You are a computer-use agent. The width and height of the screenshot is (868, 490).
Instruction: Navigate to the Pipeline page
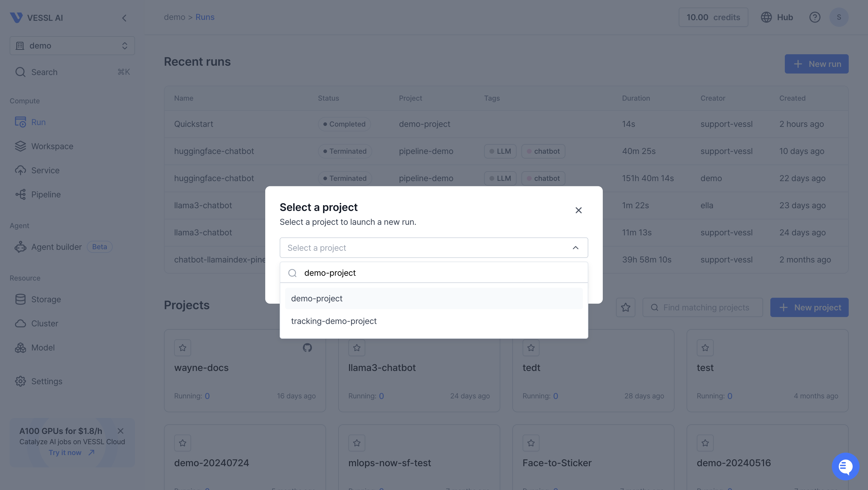pos(72,194)
